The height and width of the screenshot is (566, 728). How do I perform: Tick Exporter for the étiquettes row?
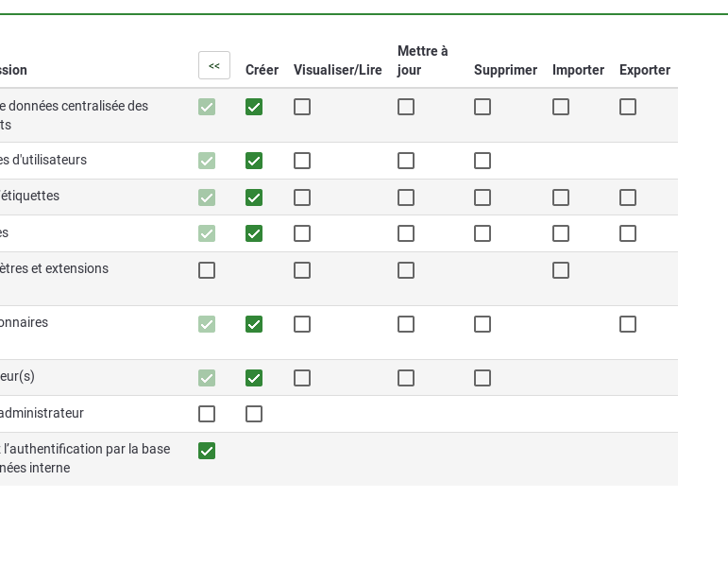[628, 197]
